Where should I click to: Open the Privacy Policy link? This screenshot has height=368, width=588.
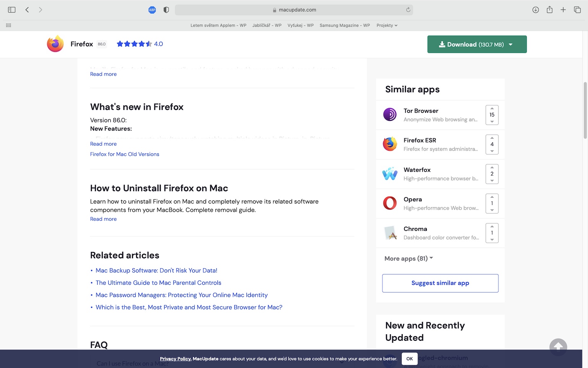click(x=175, y=359)
